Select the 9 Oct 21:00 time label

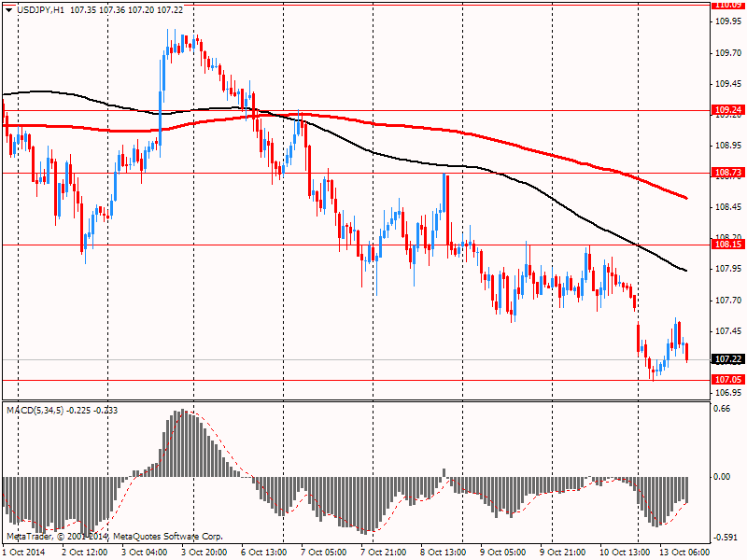pyautogui.click(x=563, y=553)
